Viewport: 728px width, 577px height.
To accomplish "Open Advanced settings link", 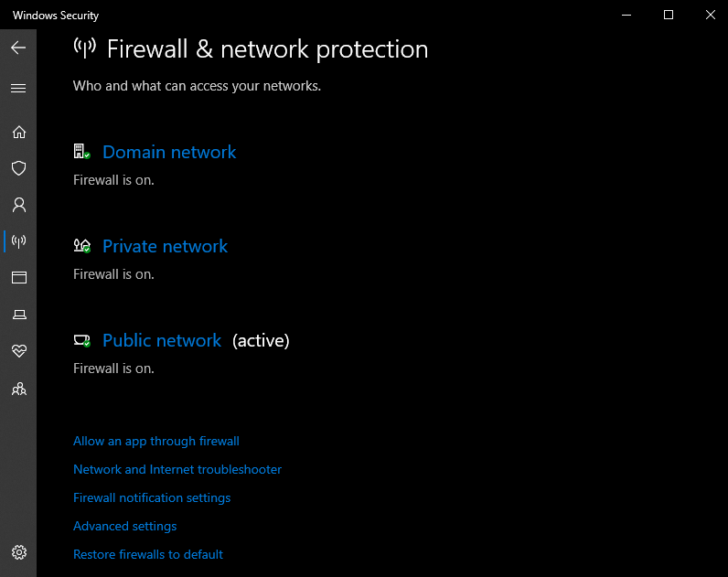I will tap(125, 527).
